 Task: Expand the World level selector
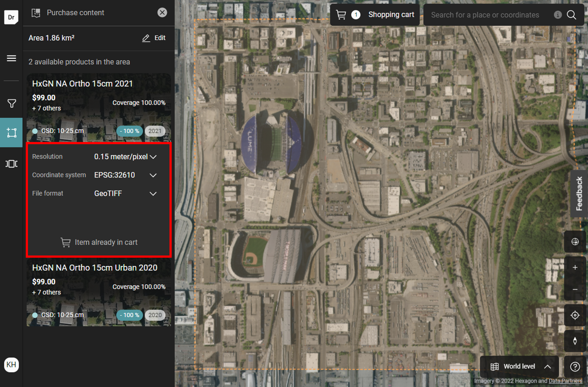click(x=520, y=366)
